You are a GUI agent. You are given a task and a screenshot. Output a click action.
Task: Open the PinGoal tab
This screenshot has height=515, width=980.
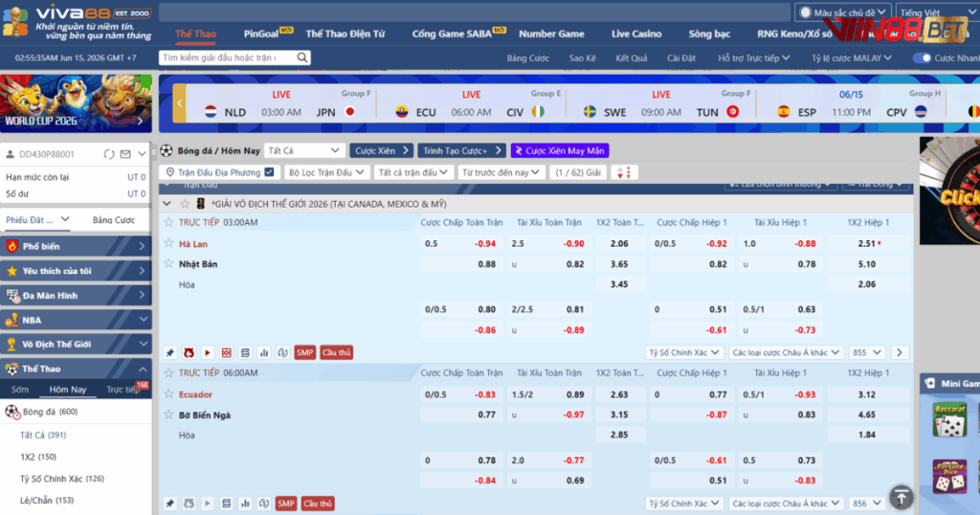261,34
